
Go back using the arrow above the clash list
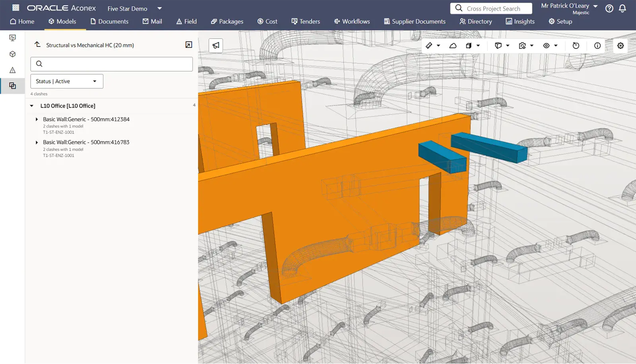37,45
